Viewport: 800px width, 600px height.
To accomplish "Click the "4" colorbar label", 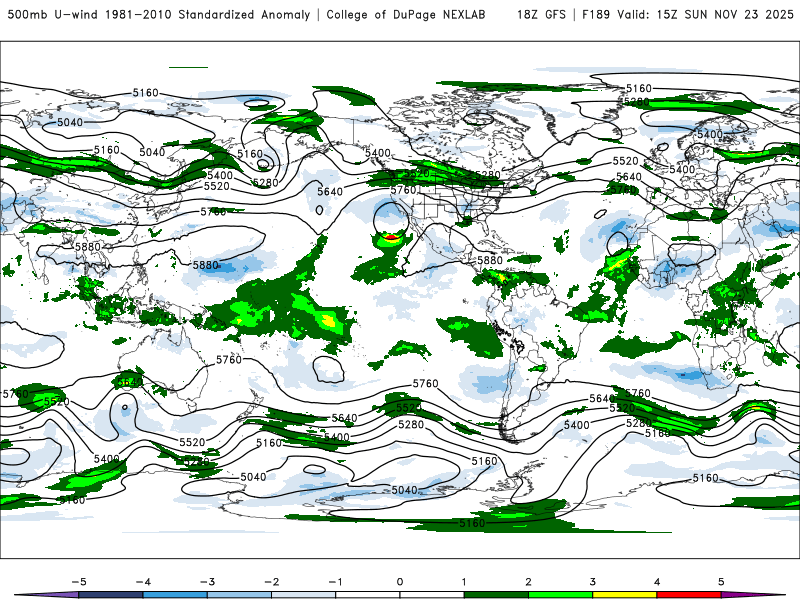I will click(x=657, y=582).
